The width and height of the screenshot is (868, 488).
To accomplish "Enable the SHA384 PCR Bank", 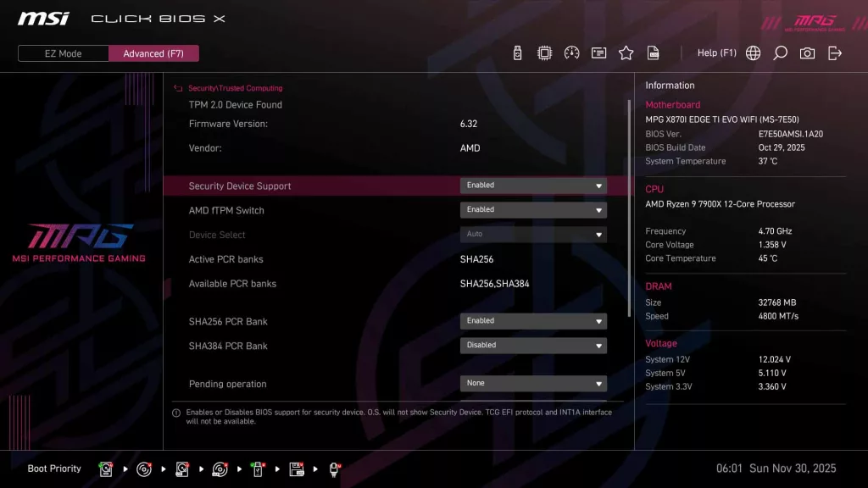I will 533,345.
